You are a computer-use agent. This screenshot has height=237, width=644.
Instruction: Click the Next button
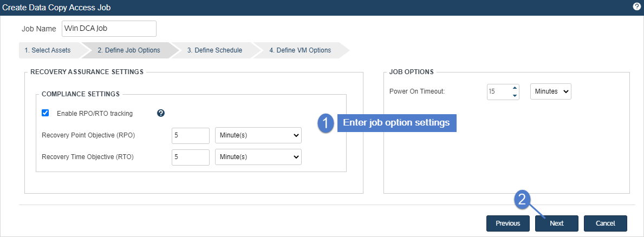[x=556, y=223]
